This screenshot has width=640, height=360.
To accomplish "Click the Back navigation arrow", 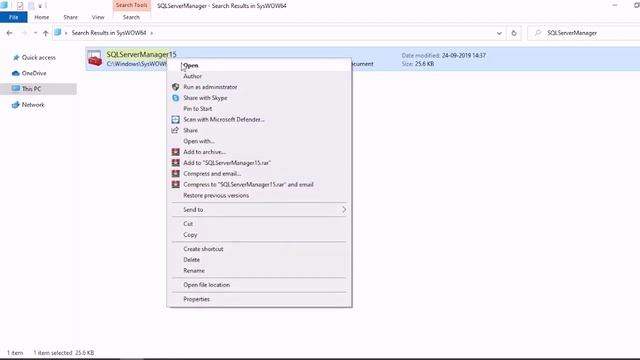I will tap(9, 33).
